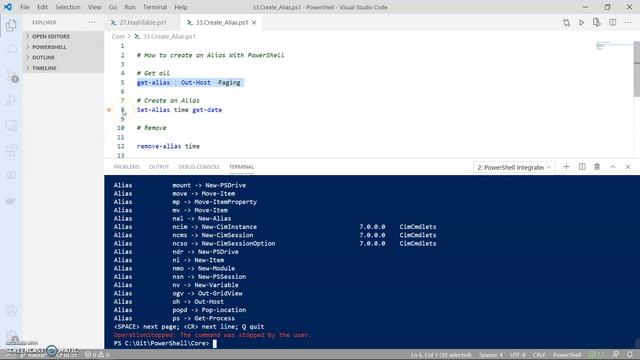Switch to the Debug Console tab

coord(199,167)
